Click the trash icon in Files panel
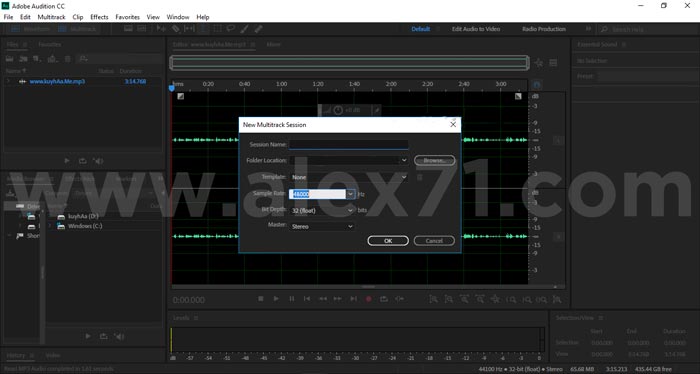This screenshot has width=700, height=374. 67,59
